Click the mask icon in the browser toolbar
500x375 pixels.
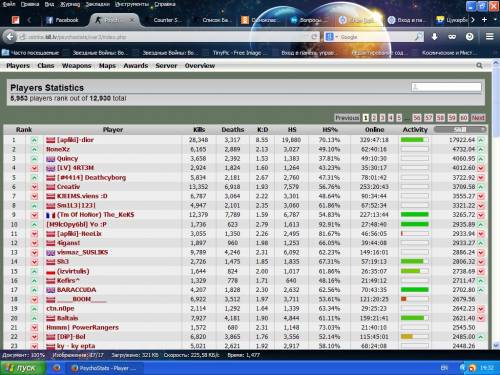(452, 37)
